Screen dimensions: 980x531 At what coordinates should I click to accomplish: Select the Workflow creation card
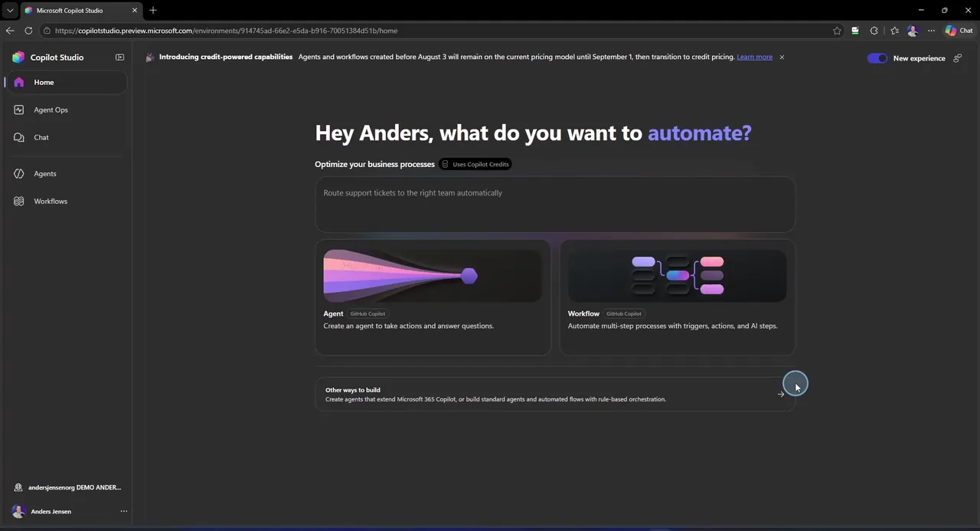pyautogui.click(x=678, y=297)
